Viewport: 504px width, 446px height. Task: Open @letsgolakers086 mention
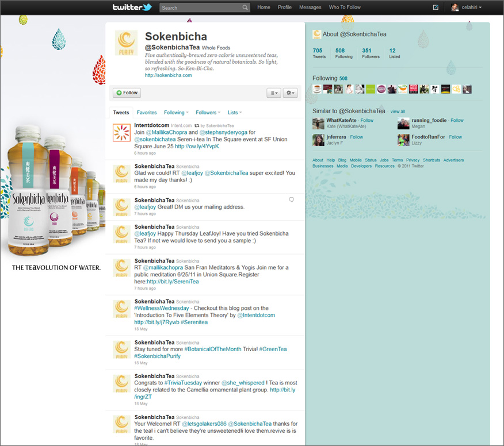[204, 424]
